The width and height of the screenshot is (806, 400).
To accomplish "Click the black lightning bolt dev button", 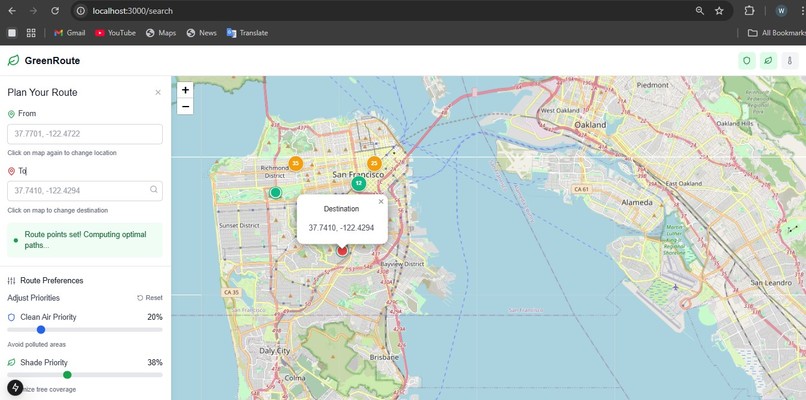I will point(15,387).
